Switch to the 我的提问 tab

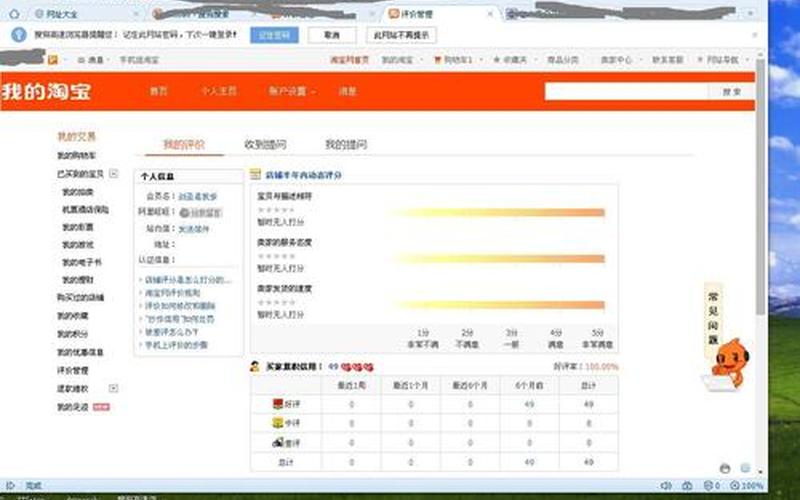point(346,144)
